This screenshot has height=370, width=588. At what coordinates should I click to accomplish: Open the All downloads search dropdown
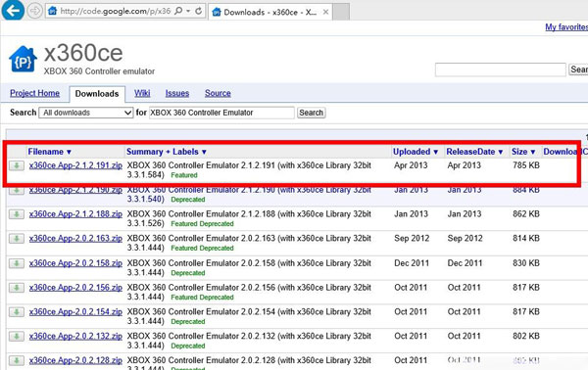pos(86,113)
